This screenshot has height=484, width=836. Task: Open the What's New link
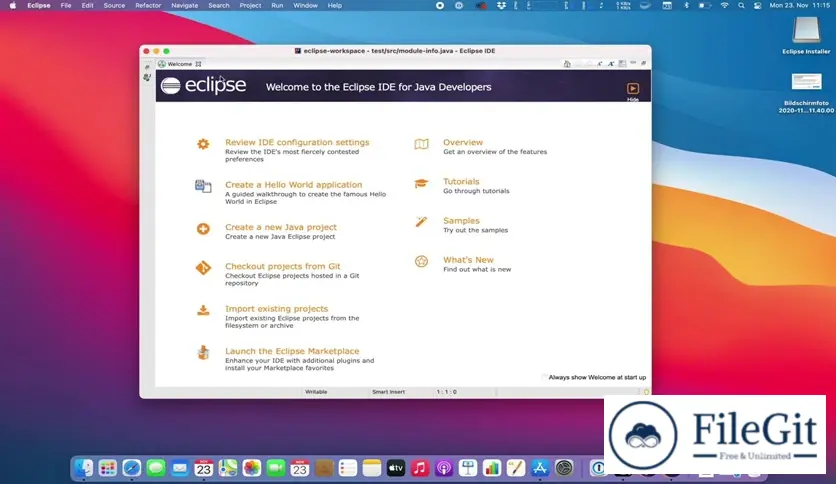pos(468,260)
